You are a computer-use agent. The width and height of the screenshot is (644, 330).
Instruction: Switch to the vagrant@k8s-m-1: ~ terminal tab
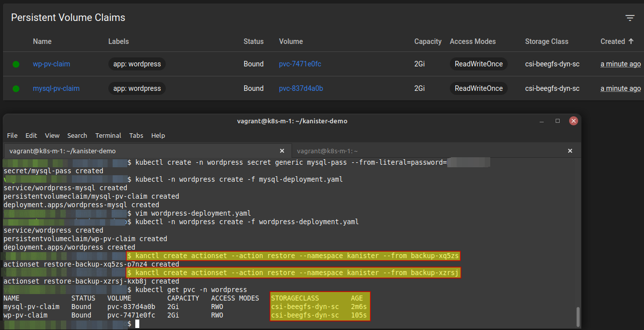(x=435, y=151)
